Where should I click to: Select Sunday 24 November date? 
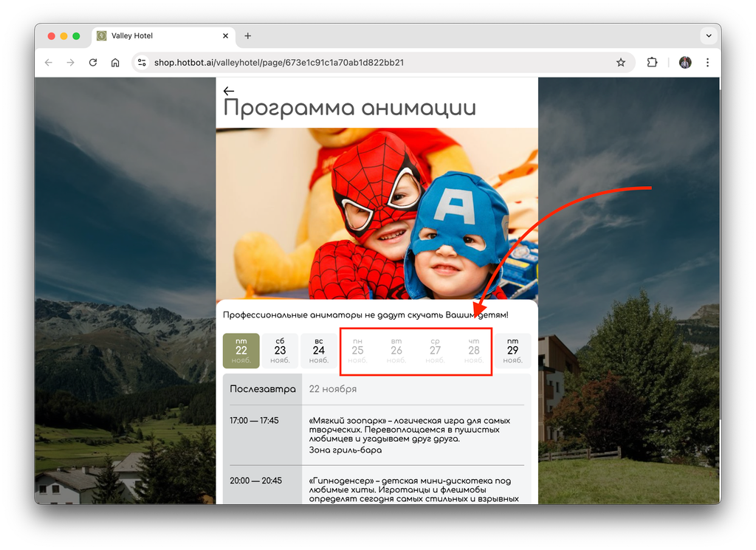319,351
